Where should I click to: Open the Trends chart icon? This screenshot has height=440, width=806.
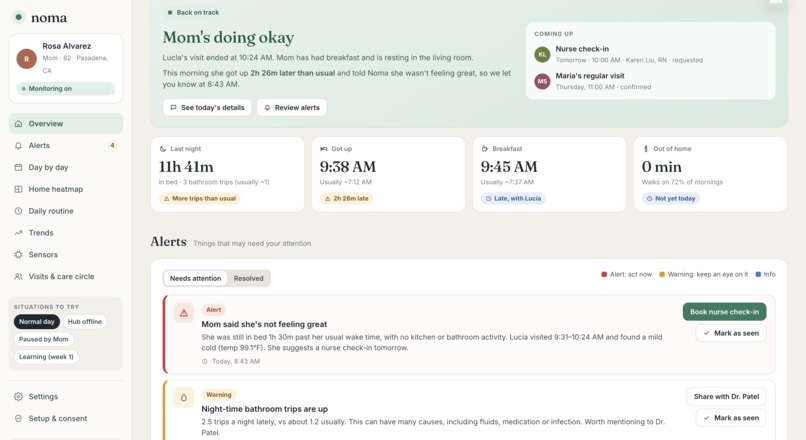click(19, 233)
